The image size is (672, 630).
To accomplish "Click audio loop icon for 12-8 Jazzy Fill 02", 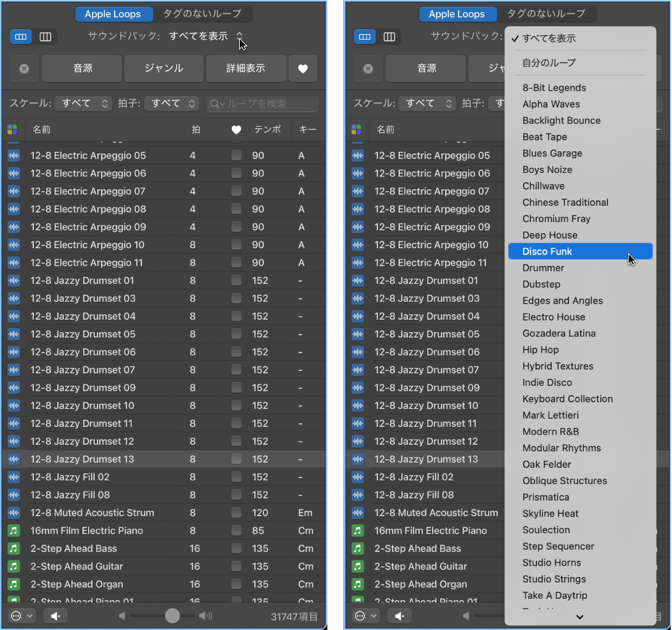I will (14, 477).
